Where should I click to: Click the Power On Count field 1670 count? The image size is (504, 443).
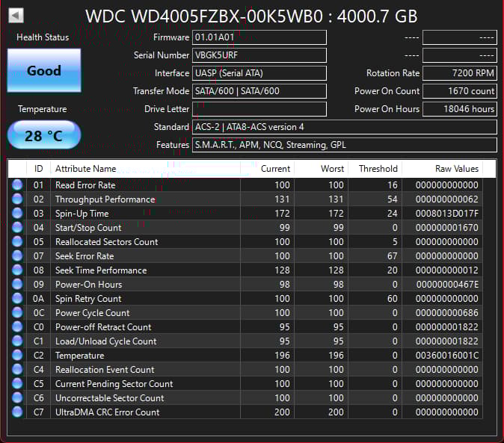pos(460,91)
